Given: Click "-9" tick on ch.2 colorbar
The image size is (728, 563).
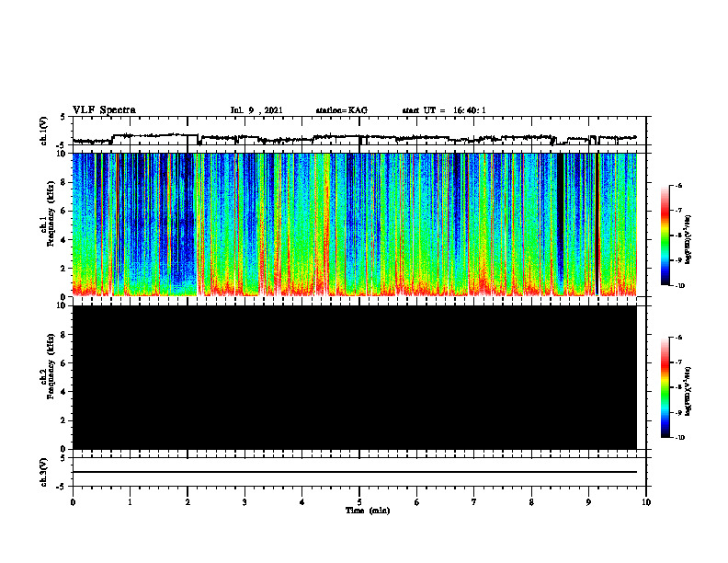Looking at the screenshot, I should (677, 412).
